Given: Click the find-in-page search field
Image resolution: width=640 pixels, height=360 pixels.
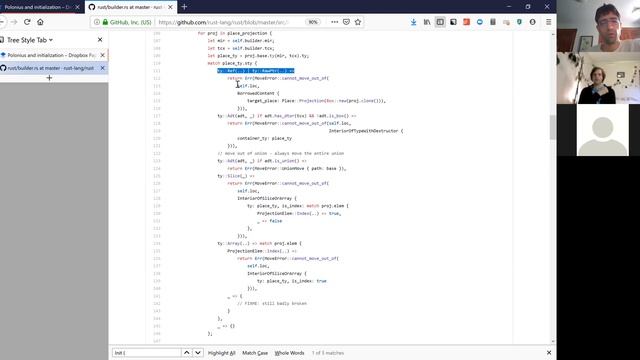Looking at the screenshot, I should tap(147, 353).
